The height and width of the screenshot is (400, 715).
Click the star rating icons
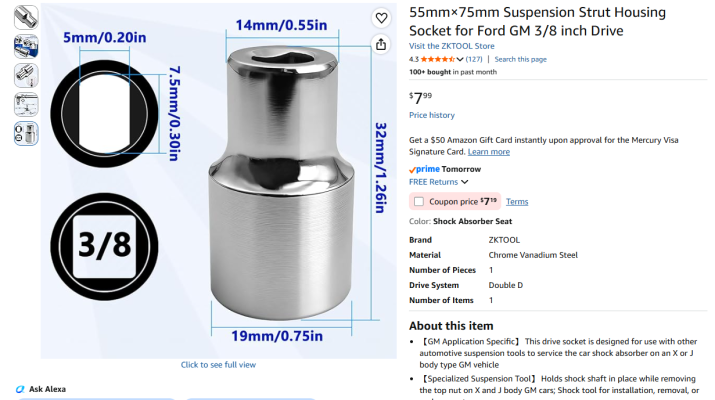(437, 59)
